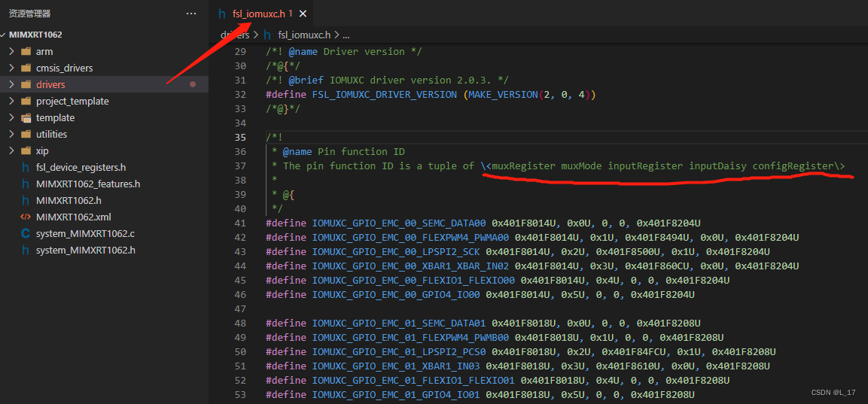Image resolution: width=868 pixels, height=404 pixels.
Task: Expand the project_template folder chevron
Action: (x=11, y=102)
